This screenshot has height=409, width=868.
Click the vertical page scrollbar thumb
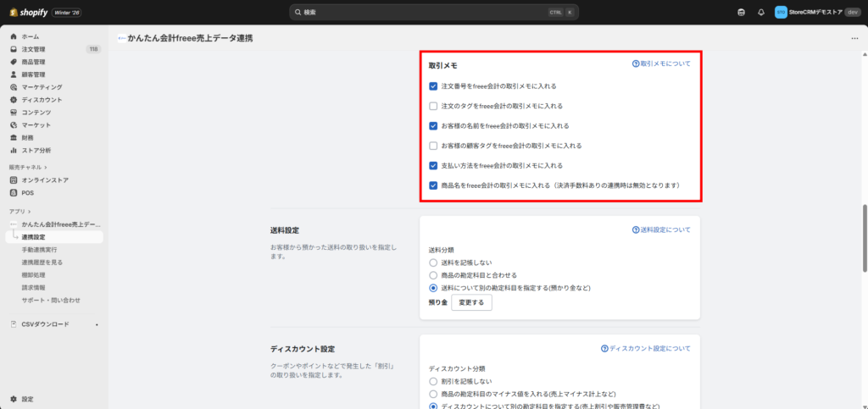tap(865, 238)
